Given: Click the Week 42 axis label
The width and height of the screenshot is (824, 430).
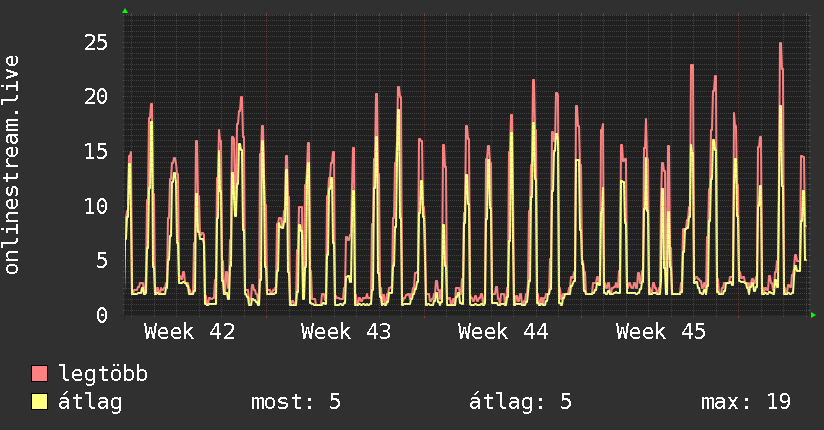Looking at the screenshot, I should [x=189, y=332].
